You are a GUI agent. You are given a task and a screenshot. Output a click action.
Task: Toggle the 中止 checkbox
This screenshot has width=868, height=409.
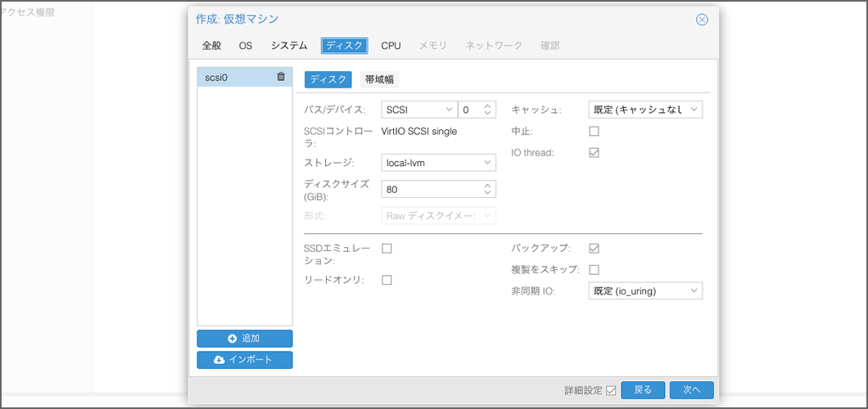(594, 131)
